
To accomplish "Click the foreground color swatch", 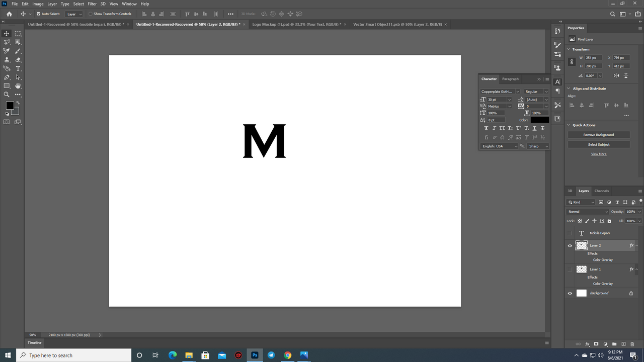I will click(10, 106).
